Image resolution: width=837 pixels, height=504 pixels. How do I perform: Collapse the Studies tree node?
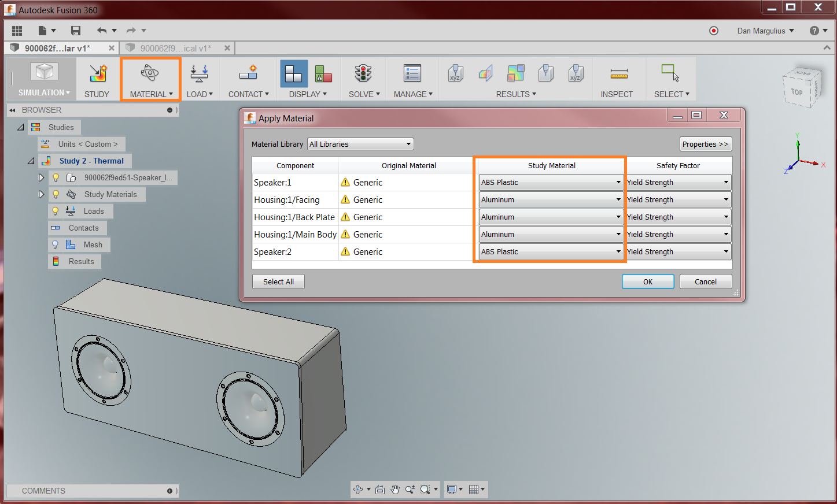click(x=21, y=127)
